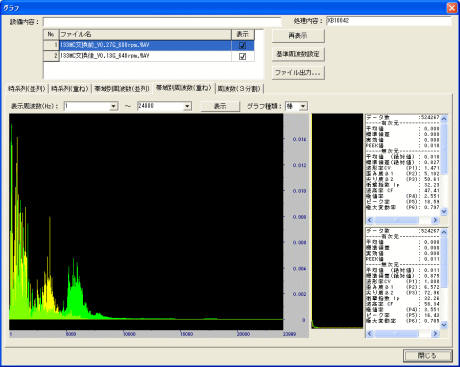The image size is (460, 367).
Task: Switch to the 時系列(並列) tab
Action: 27,89
